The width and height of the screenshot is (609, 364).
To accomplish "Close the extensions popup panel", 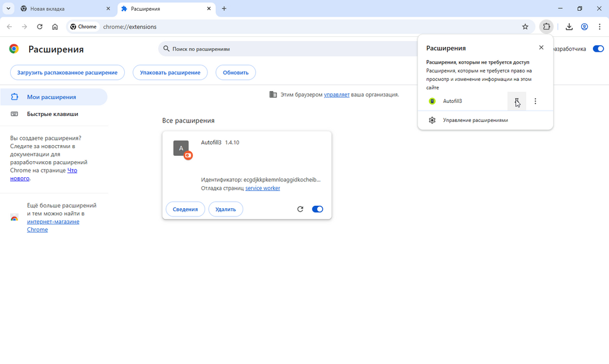I will (x=541, y=48).
